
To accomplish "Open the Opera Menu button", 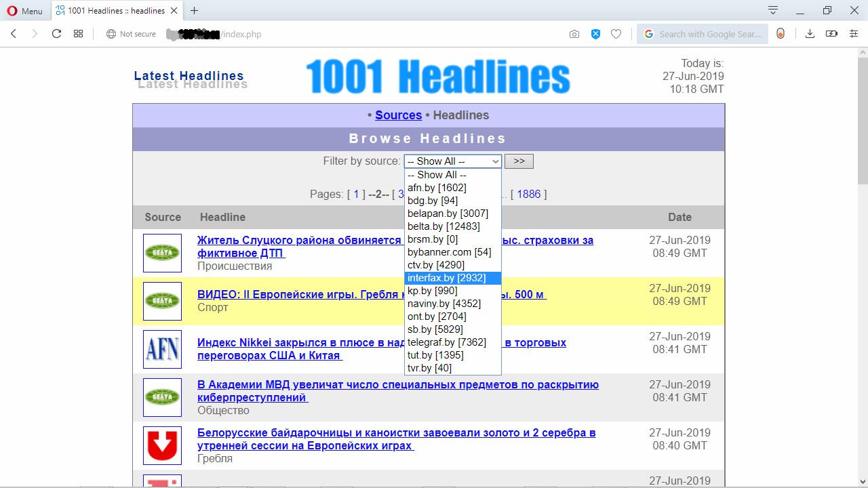I will 24,11.
